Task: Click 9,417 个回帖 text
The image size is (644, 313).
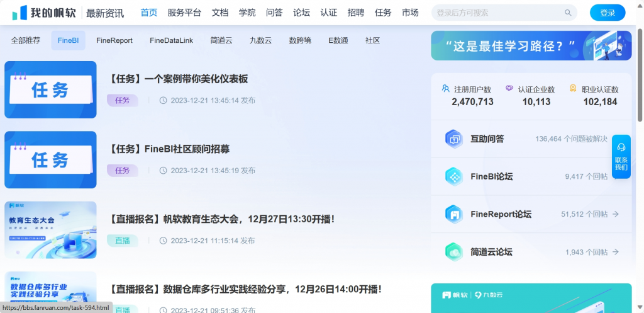Action: tap(586, 177)
